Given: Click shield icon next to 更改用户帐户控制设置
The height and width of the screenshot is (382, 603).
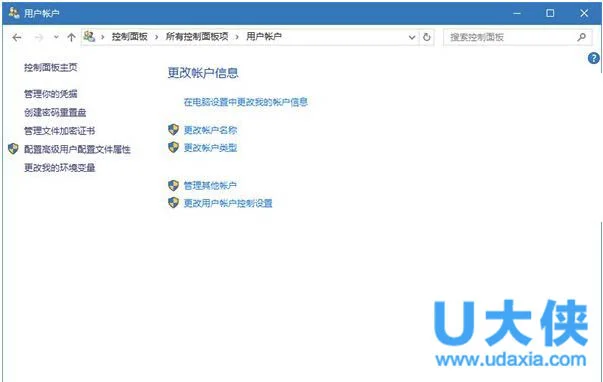Looking at the screenshot, I should pos(173,202).
